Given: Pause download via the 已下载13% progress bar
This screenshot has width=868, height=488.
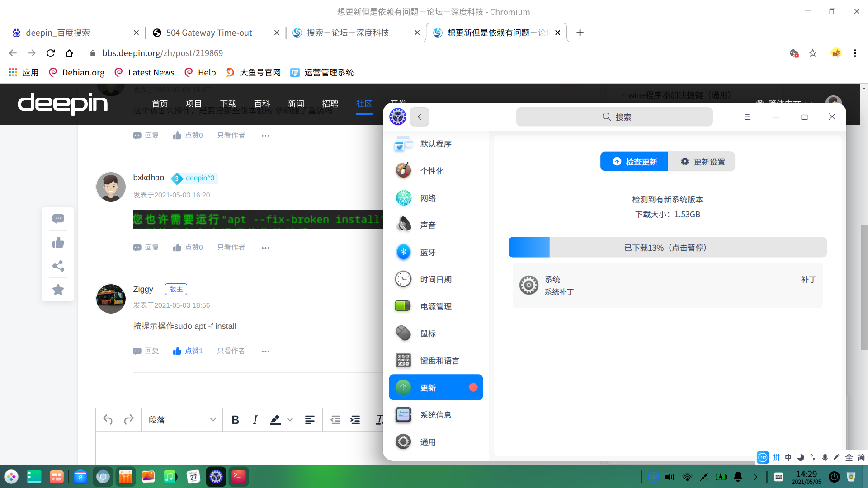Looking at the screenshot, I should coord(667,248).
